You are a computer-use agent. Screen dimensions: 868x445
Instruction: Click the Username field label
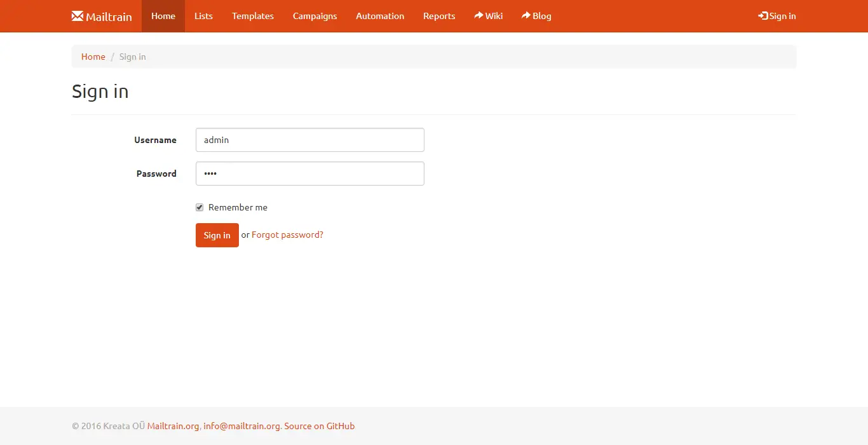(x=155, y=140)
